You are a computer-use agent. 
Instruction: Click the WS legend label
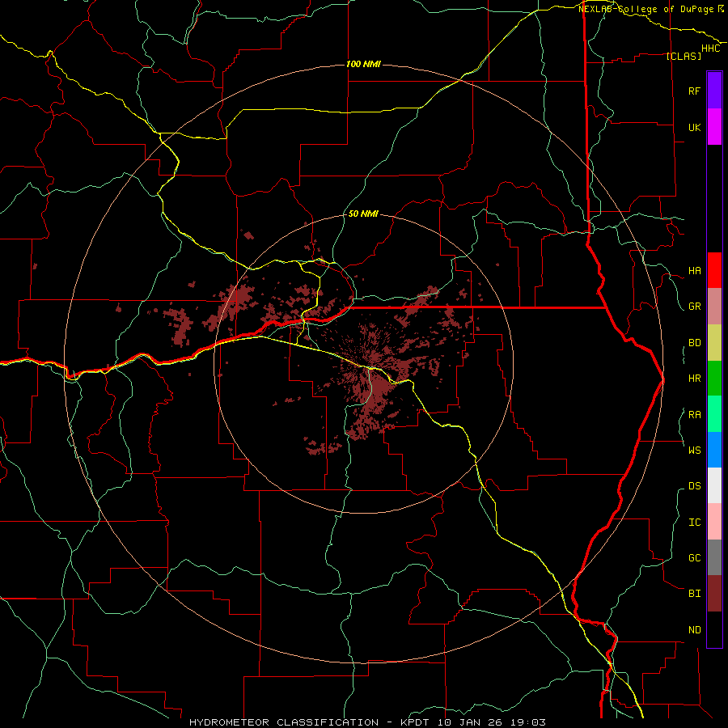click(694, 450)
